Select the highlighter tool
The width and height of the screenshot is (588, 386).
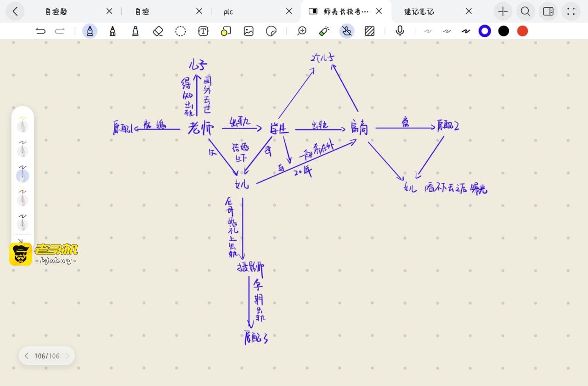coord(135,31)
